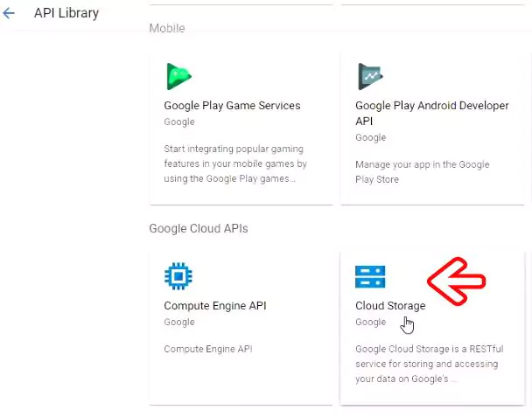This screenshot has width=532, height=417.
Task: Click the API Library page title
Action: tap(66, 13)
